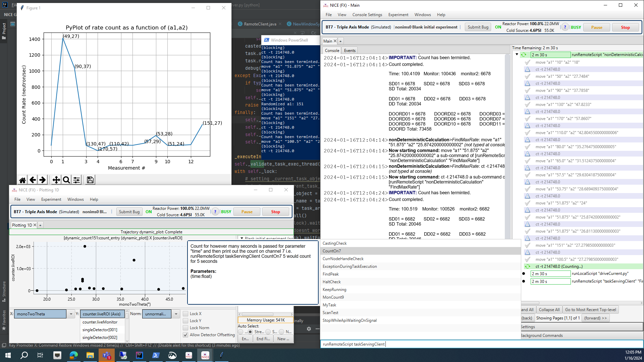Collapse the top runRemoteScript queue entry

pyautogui.click(x=517, y=54)
